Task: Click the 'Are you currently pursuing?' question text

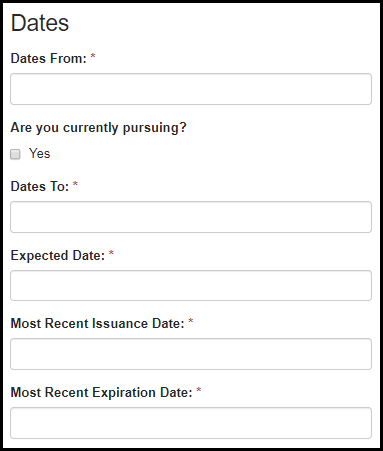Action: [x=98, y=128]
